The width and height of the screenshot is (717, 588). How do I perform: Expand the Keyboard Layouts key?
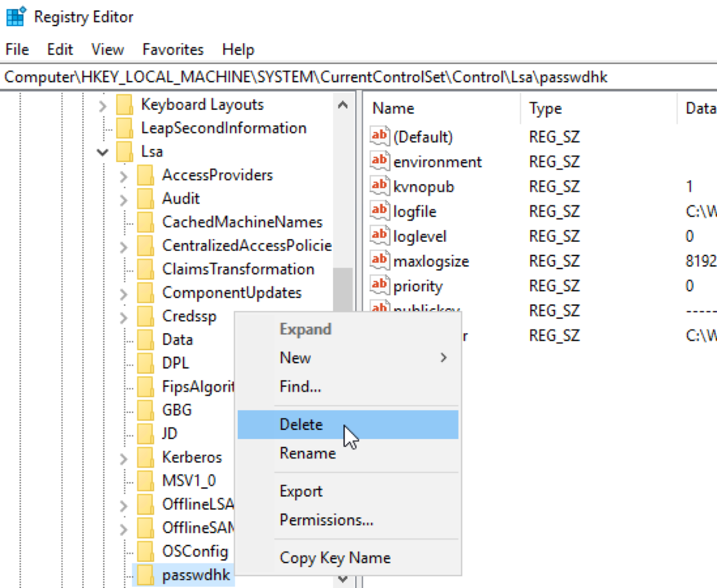click(103, 105)
